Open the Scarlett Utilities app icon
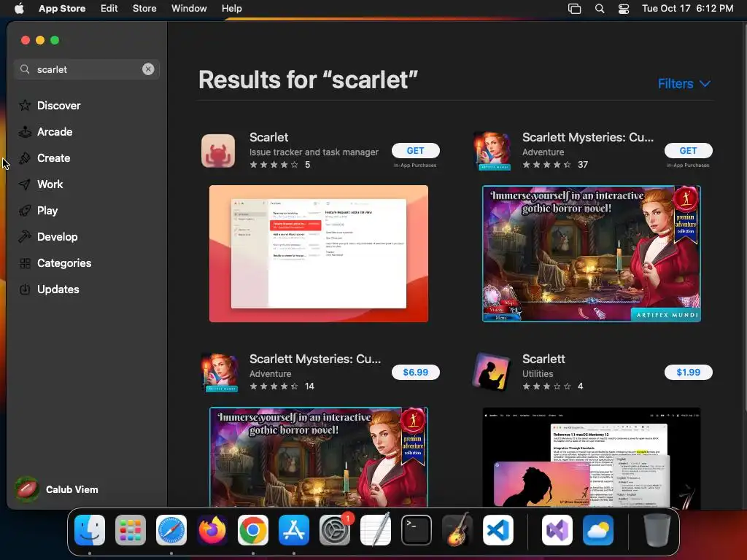Viewport: 747px width, 560px height. (x=491, y=372)
